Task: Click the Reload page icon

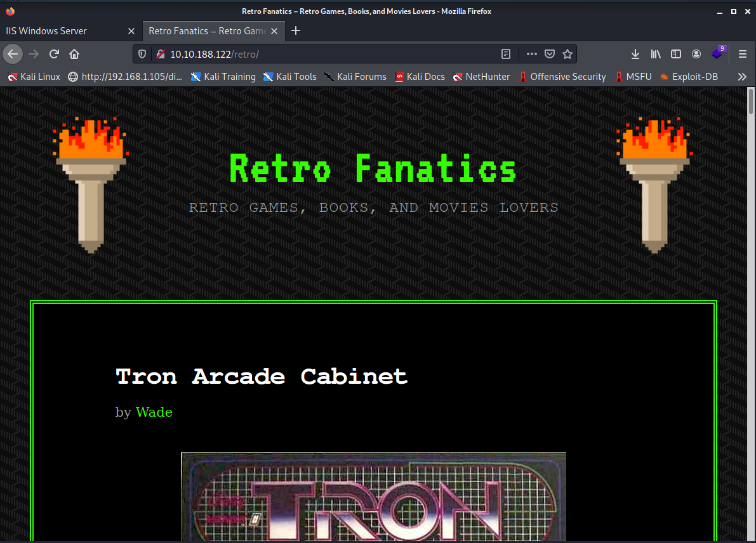Action: [54, 54]
